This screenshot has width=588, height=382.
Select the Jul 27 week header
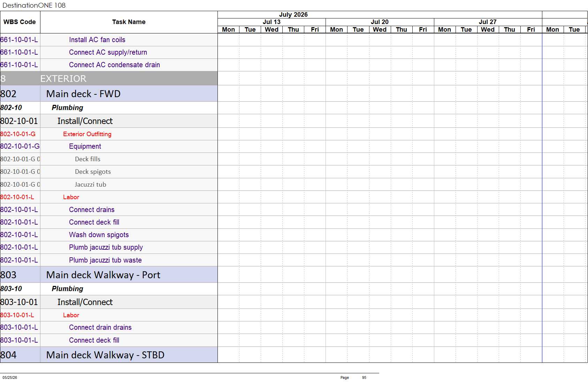(488, 22)
